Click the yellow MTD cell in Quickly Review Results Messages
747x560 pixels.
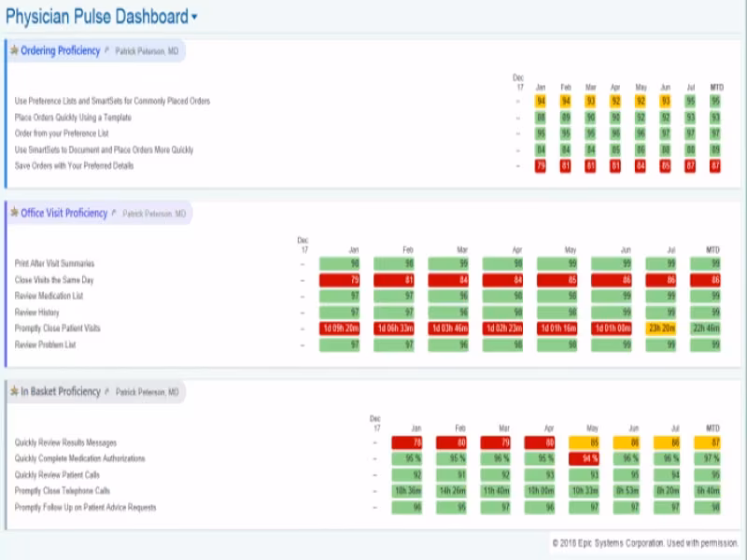pyautogui.click(x=708, y=442)
